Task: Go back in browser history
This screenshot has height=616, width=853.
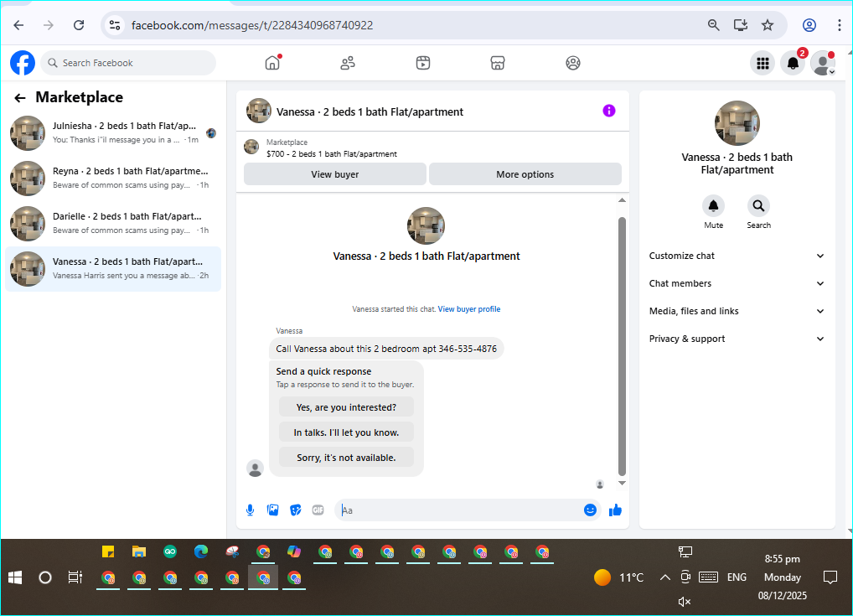Action: (18, 25)
